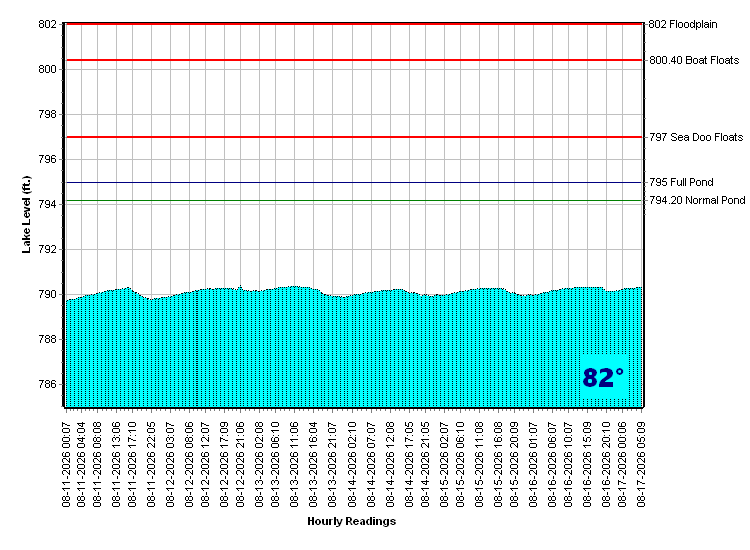The height and width of the screenshot is (550, 750).
Task: Click the 82° temperature badge
Action: click(x=604, y=376)
